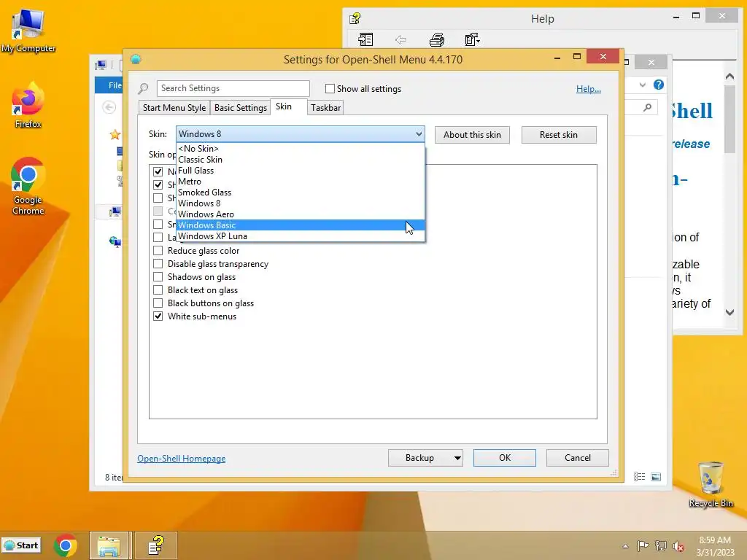
Task: Check Black text on glass
Action: (158, 290)
